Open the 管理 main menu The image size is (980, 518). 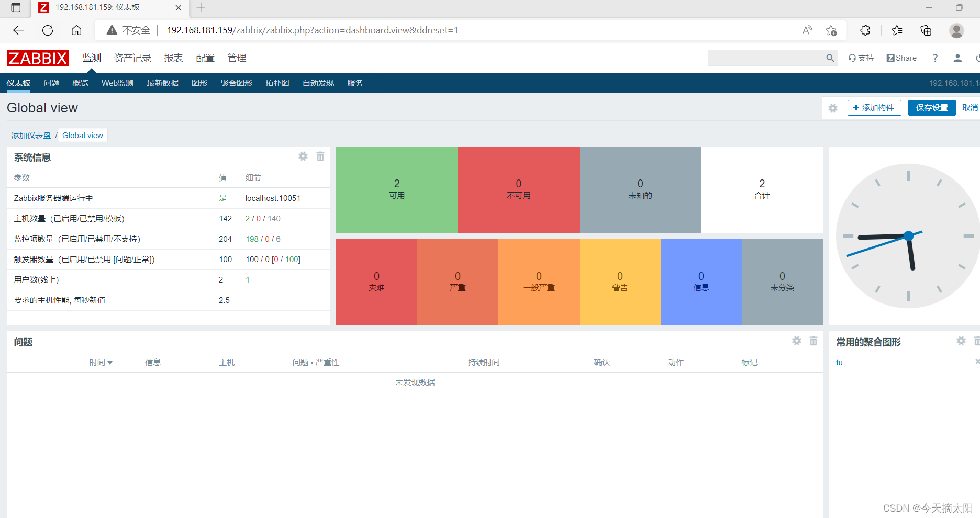pos(237,58)
